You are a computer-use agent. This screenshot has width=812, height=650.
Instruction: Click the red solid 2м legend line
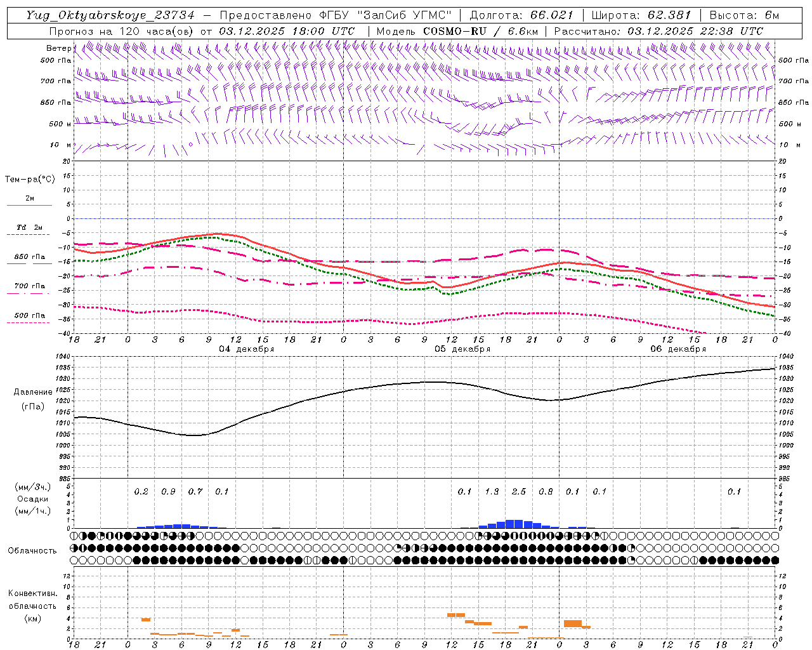29,206
